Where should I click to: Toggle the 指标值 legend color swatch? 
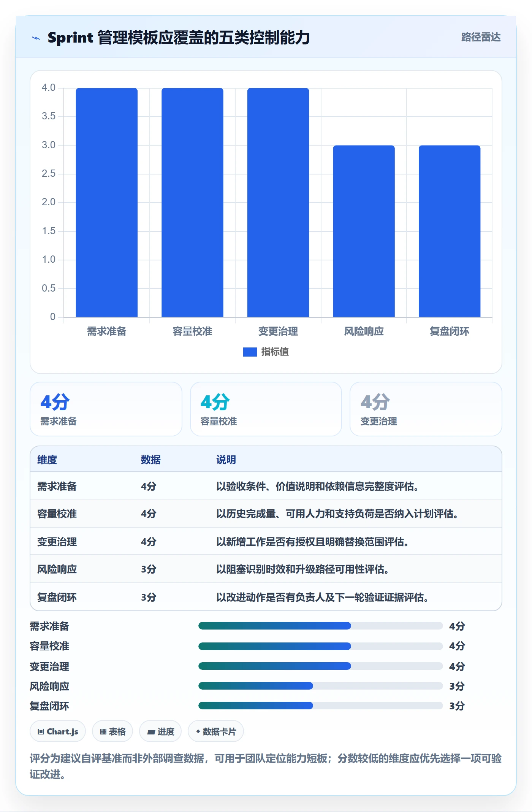(x=250, y=352)
